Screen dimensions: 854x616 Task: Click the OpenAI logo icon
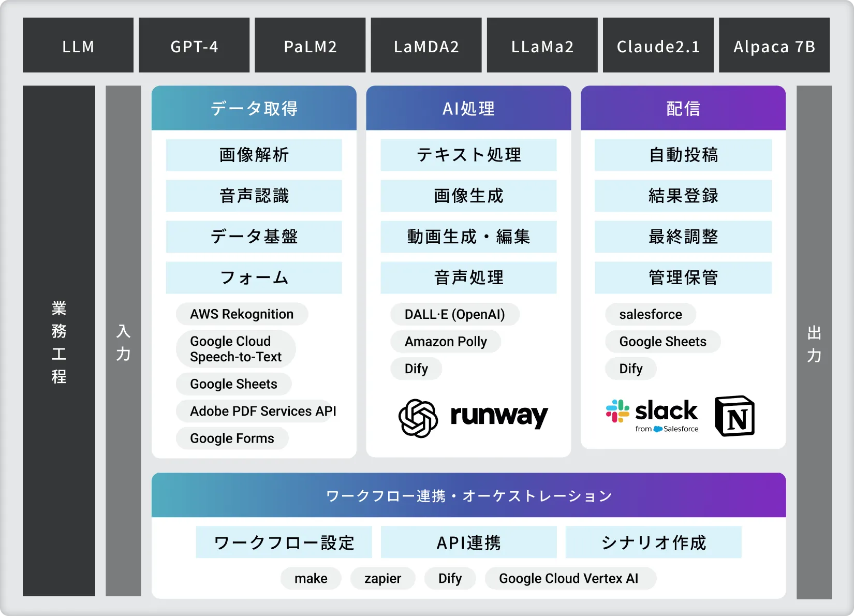pos(418,418)
